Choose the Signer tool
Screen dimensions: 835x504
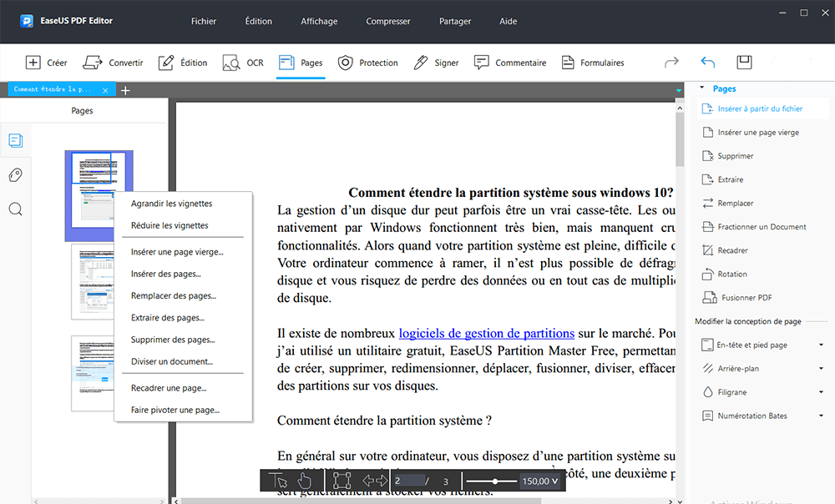(x=436, y=63)
